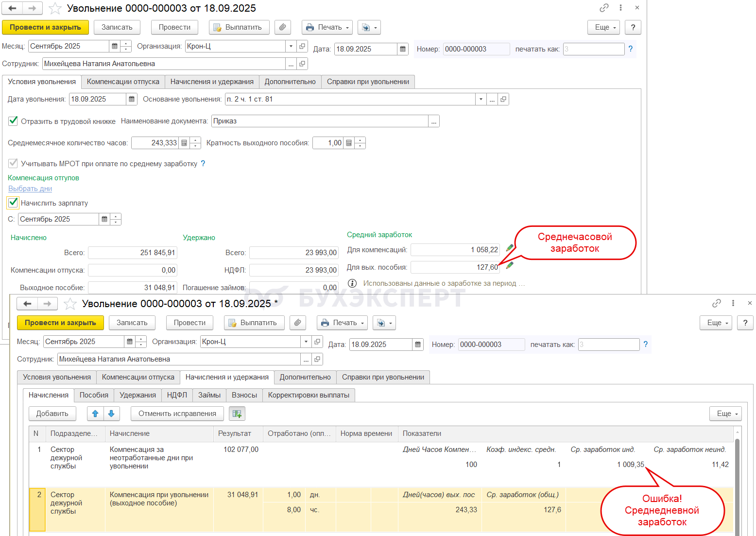The width and height of the screenshot is (756, 536).
Task: Open calculator for Среднемесячное количество часов
Action: click(x=184, y=143)
